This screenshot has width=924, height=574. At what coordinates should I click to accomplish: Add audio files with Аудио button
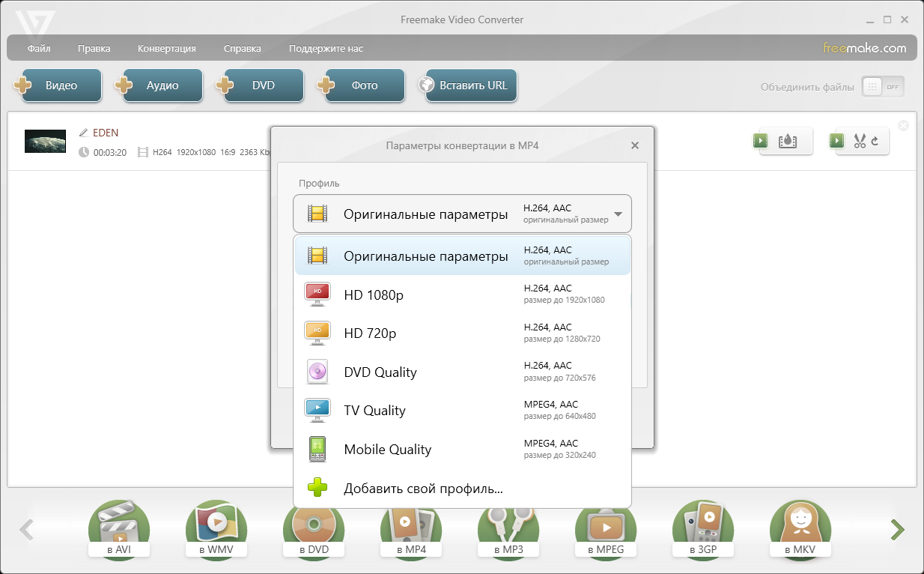coord(159,85)
